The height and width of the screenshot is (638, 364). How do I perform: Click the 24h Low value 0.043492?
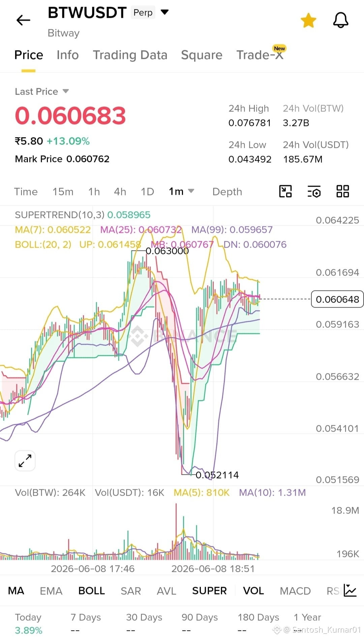pyautogui.click(x=250, y=159)
